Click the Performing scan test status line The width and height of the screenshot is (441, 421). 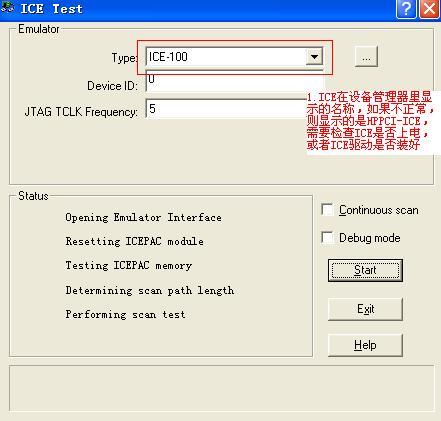125,314
